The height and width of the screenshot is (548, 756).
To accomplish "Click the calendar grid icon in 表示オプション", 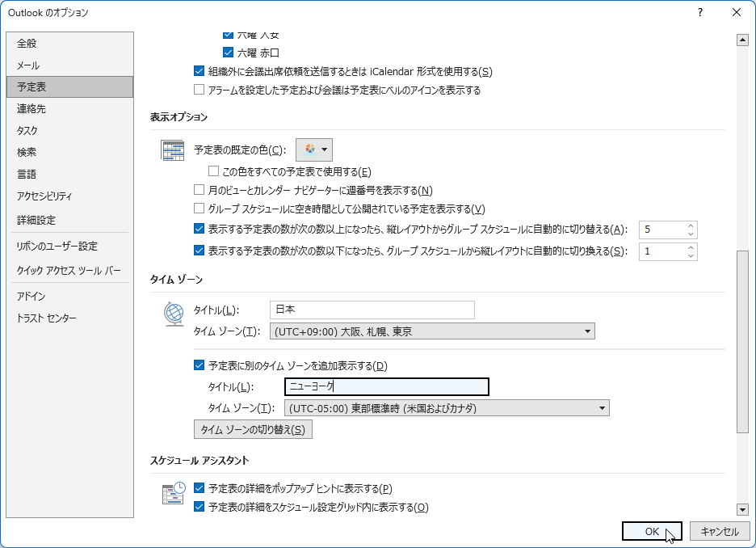I will [172, 150].
